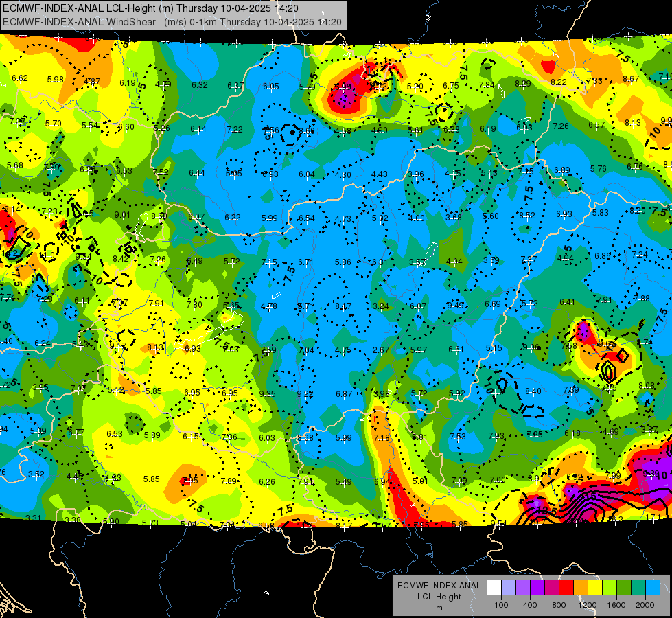Click the wind shear value 3.68
Image resolution: width=672 pixels, height=618 pixels.
click(454, 218)
